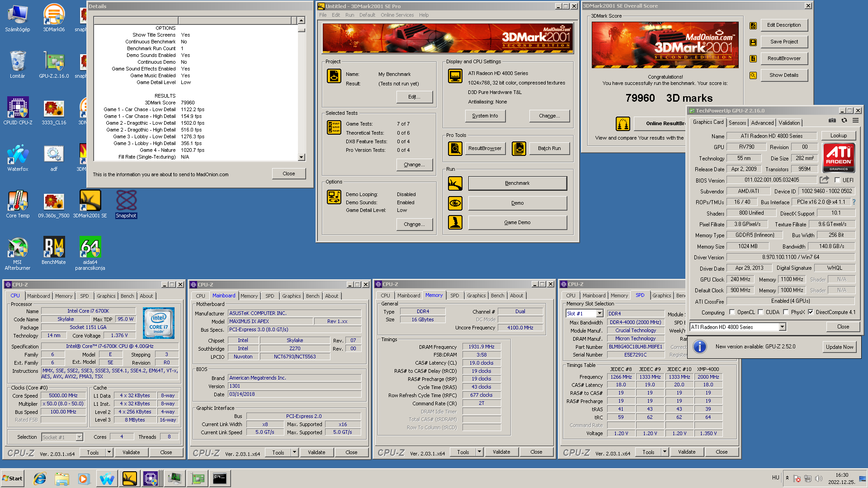Open the Waterfox desktop shortcut
Screen dimensions: 868x488
click(18, 157)
